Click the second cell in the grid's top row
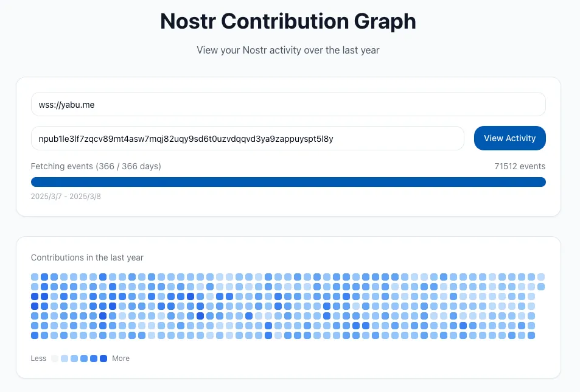580x392 pixels. click(44, 277)
